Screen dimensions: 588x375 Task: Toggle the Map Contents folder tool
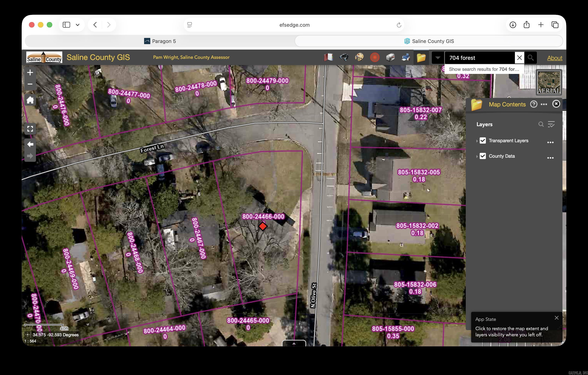click(421, 57)
